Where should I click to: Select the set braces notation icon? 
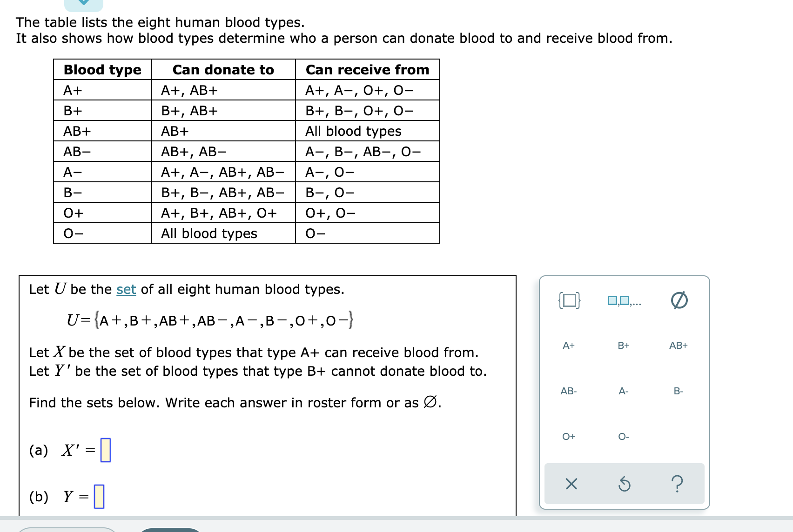pyautogui.click(x=569, y=300)
